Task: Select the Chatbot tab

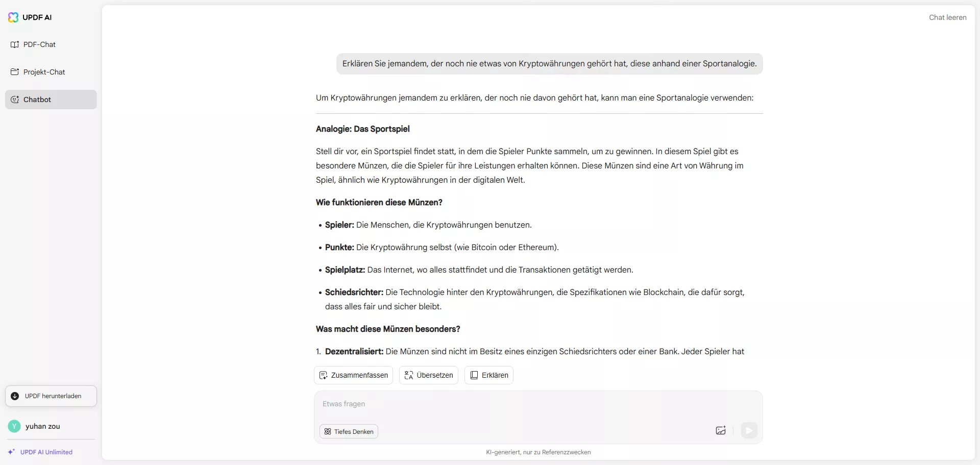Action: pos(37,100)
